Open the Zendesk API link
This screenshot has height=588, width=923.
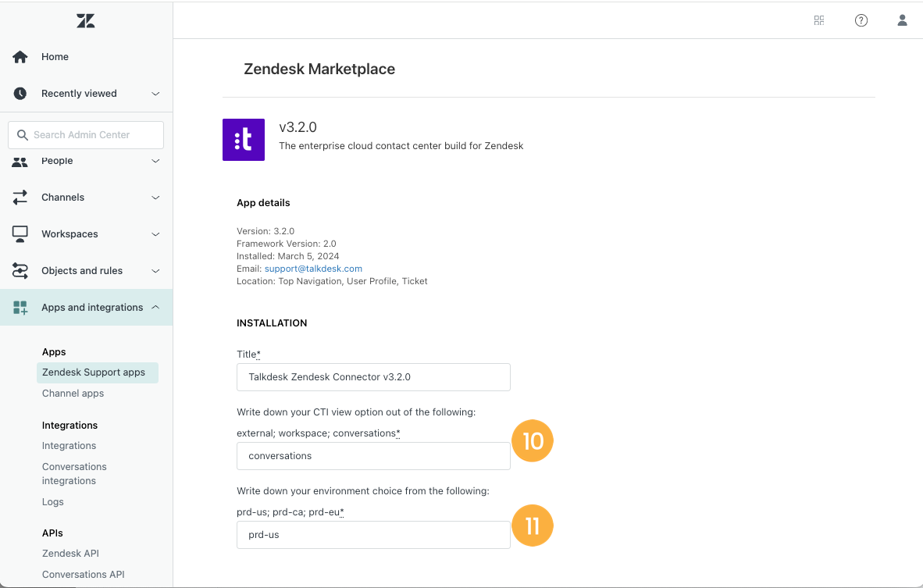click(x=70, y=554)
